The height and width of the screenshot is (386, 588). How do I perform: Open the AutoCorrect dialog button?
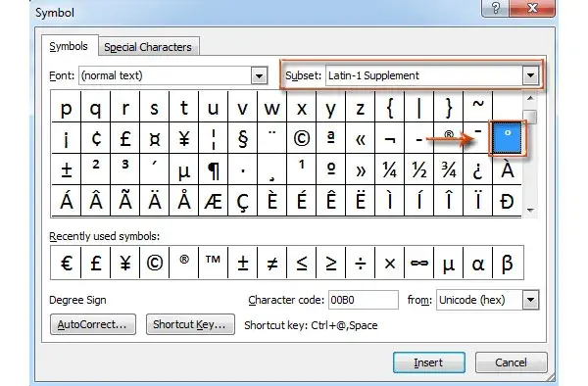93,324
